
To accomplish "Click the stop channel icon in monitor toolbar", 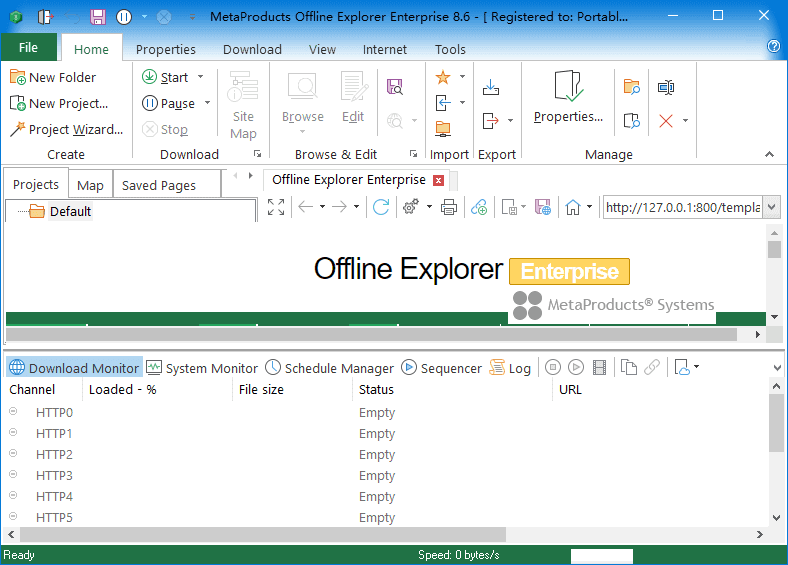I will 553,367.
